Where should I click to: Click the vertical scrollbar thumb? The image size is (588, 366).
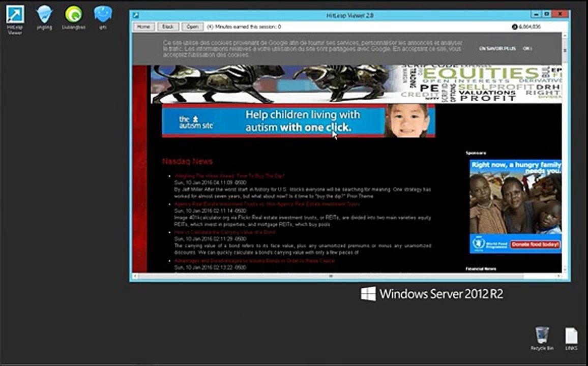click(x=565, y=50)
